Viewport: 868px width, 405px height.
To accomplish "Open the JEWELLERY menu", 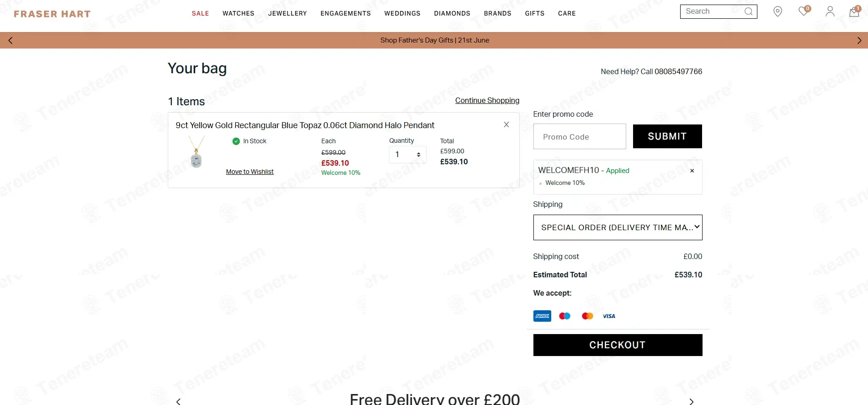I will click(288, 13).
